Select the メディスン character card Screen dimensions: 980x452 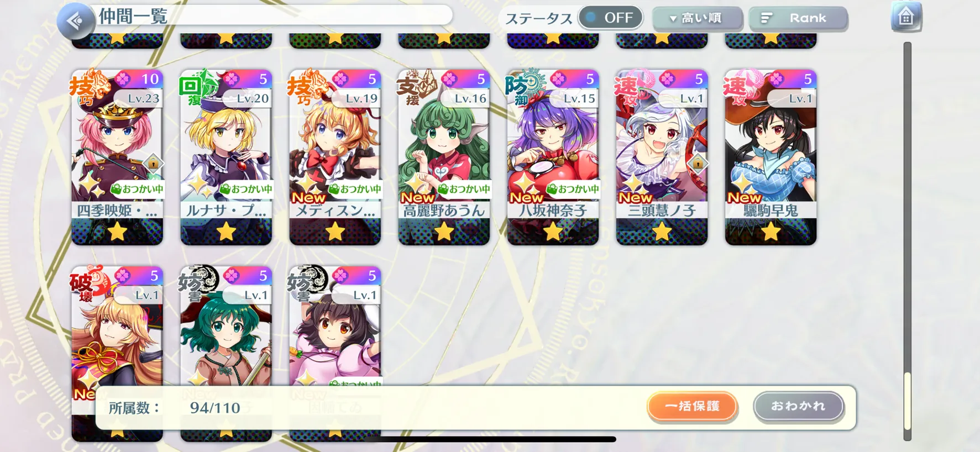pyautogui.click(x=335, y=157)
